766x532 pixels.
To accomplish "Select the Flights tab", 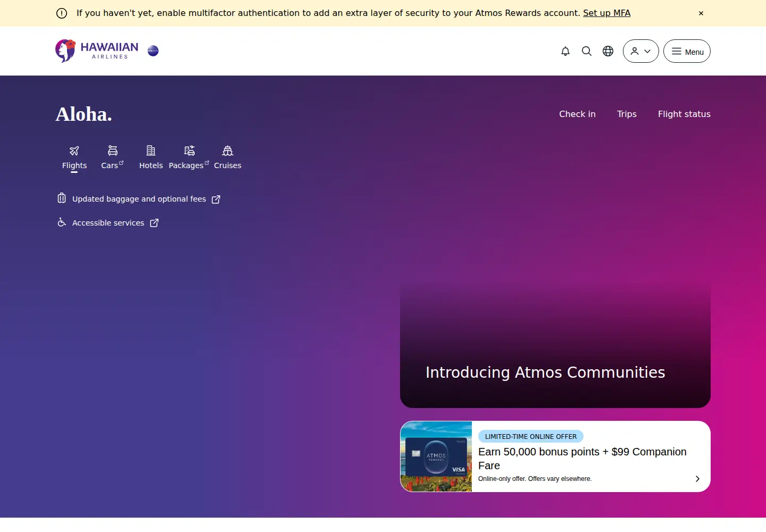I will point(74,158).
